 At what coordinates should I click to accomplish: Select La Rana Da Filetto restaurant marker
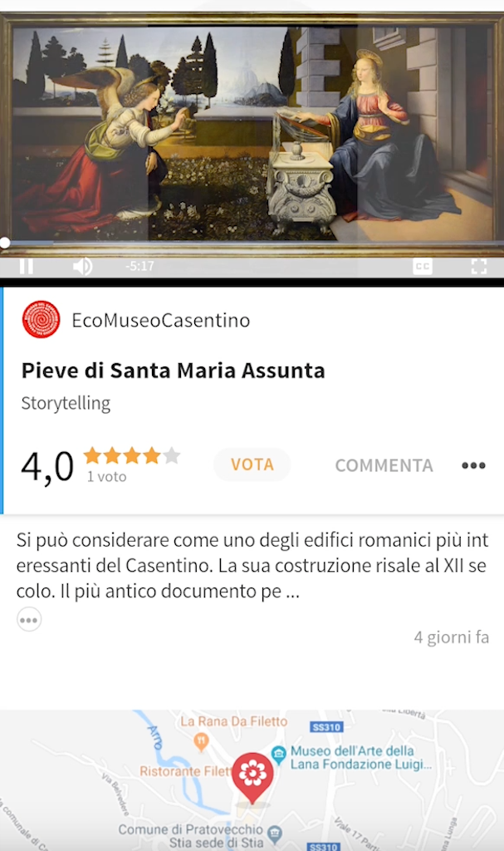pyautogui.click(x=201, y=740)
